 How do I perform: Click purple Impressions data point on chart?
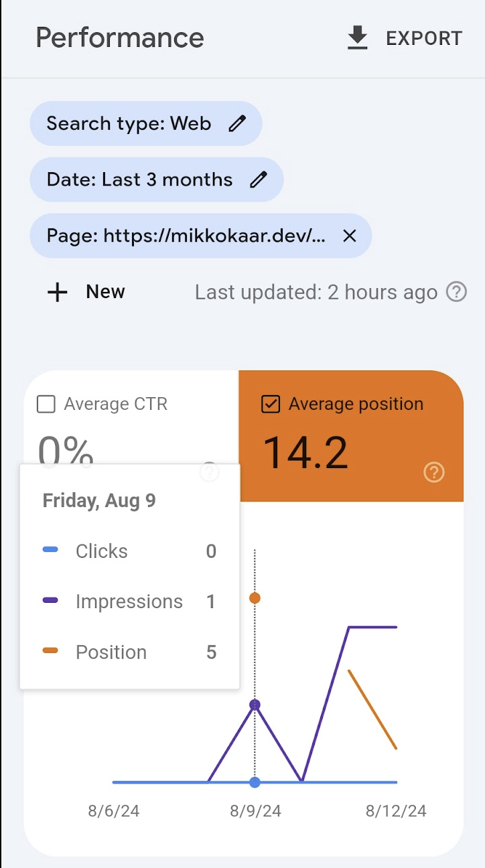tap(255, 705)
